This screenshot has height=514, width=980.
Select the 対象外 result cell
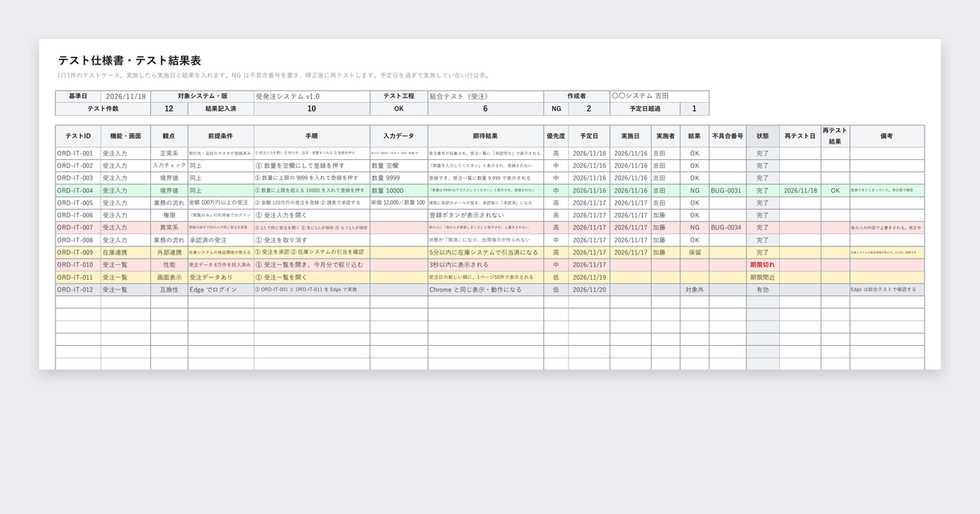click(x=694, y=290)
